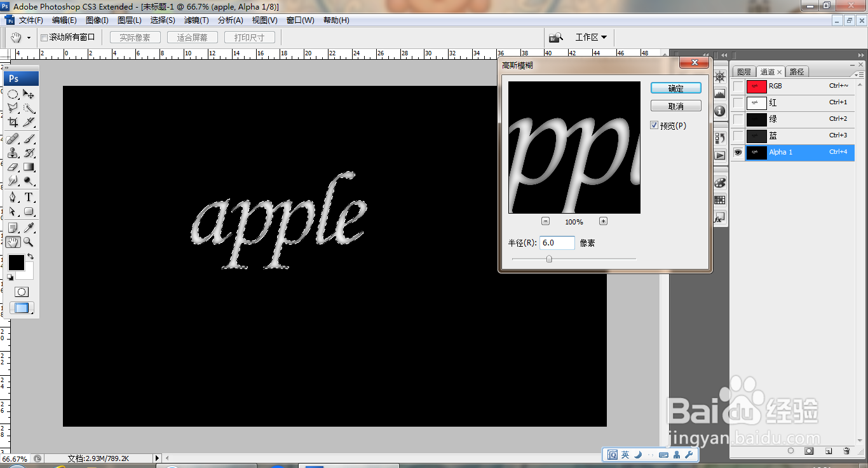Show the Blue (蓝) channel visibility
This screenshot has height=468, width=868.
click(738, 135)
